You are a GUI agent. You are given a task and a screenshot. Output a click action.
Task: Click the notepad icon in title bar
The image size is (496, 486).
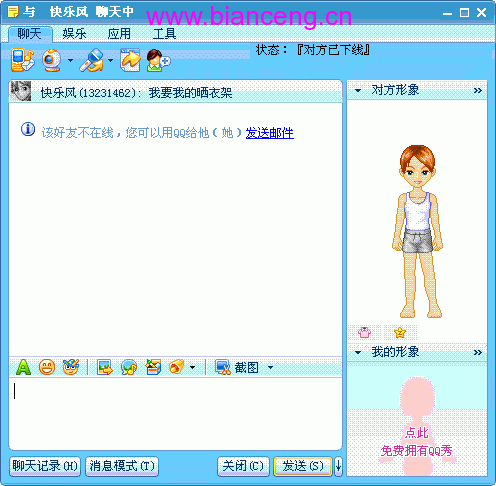13,12
